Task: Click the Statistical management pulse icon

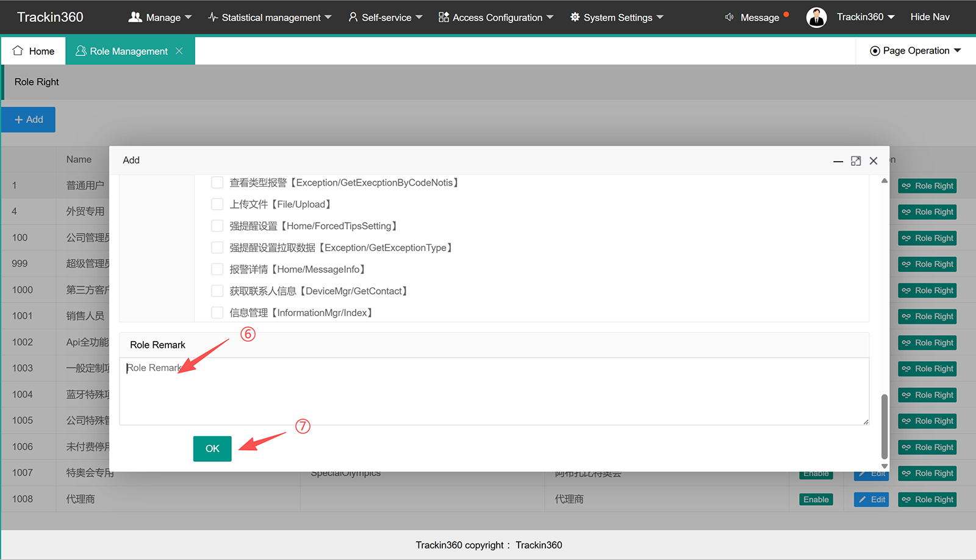Action: pyautogui.click(x=213, y=17)
